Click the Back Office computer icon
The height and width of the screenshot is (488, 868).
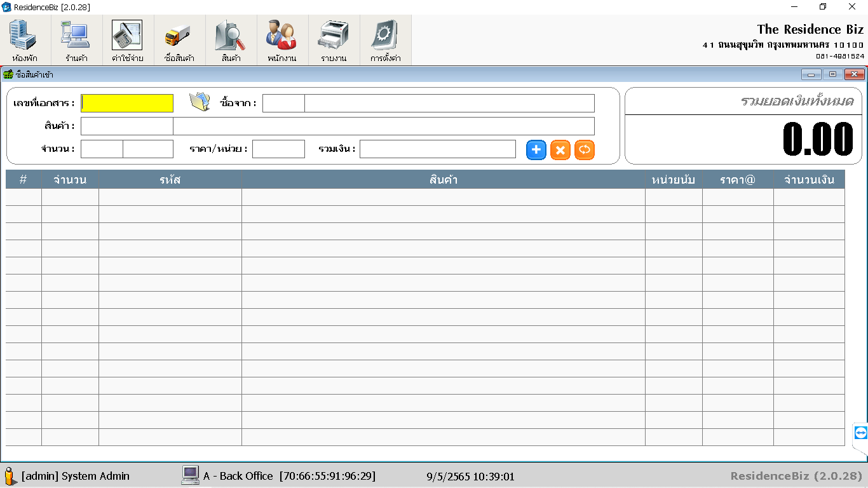pyautogui.click(x=190, y=475)
